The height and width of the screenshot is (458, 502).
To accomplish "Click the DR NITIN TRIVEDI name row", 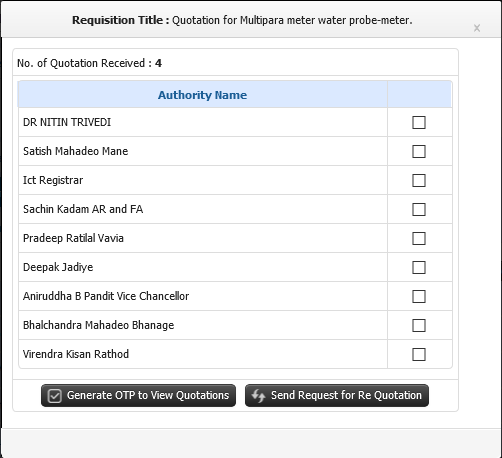I will coord(203,122).
